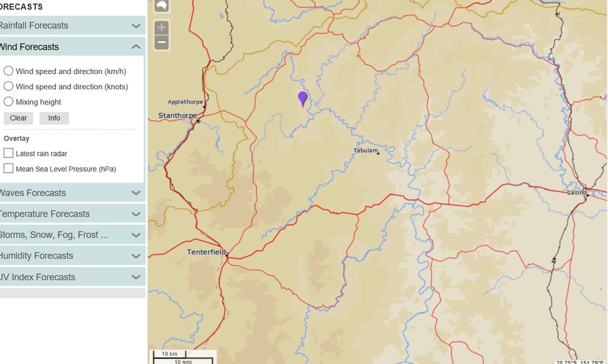Tick Mean Sea Level Pressure checkbox

click(9, 168)
